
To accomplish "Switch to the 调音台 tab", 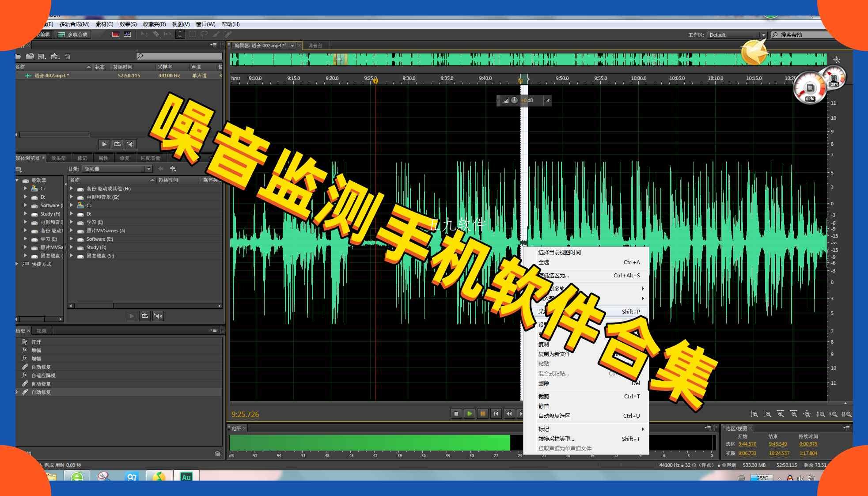I will tap(315, 45).
